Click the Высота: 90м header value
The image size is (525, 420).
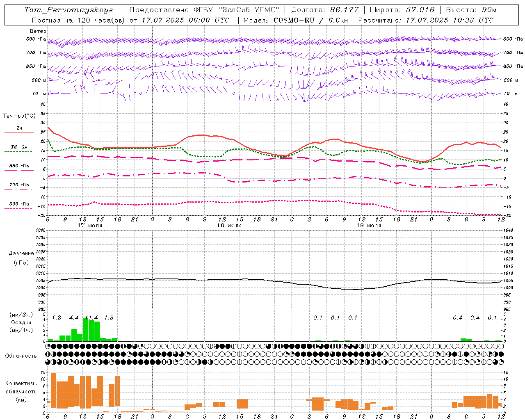click(471, 10)
